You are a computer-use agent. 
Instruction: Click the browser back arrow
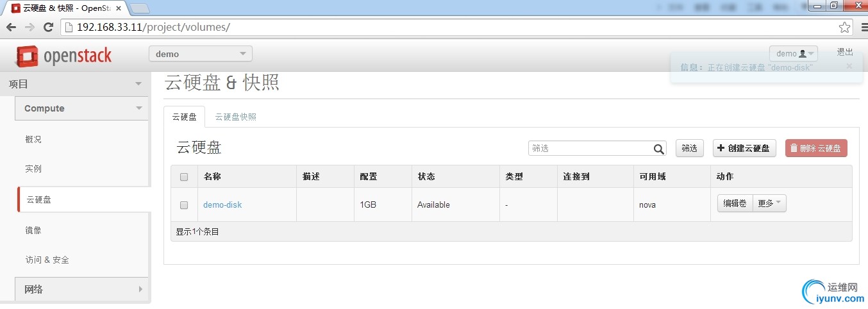[x=11, y=27]
